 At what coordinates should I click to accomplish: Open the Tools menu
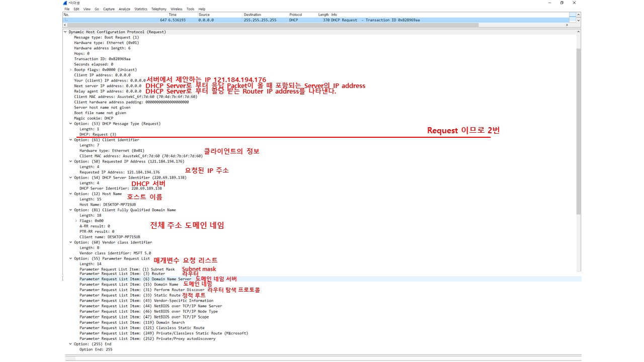click(x=190, y=9)
